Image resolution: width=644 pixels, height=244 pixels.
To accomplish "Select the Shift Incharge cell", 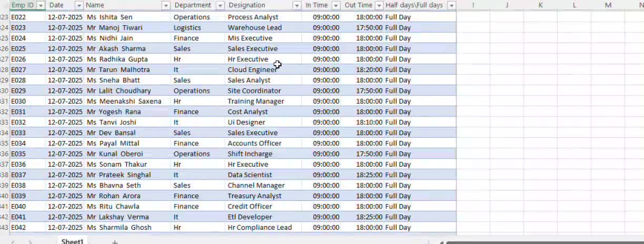I will pyautogui.click(x=263, y=154).
